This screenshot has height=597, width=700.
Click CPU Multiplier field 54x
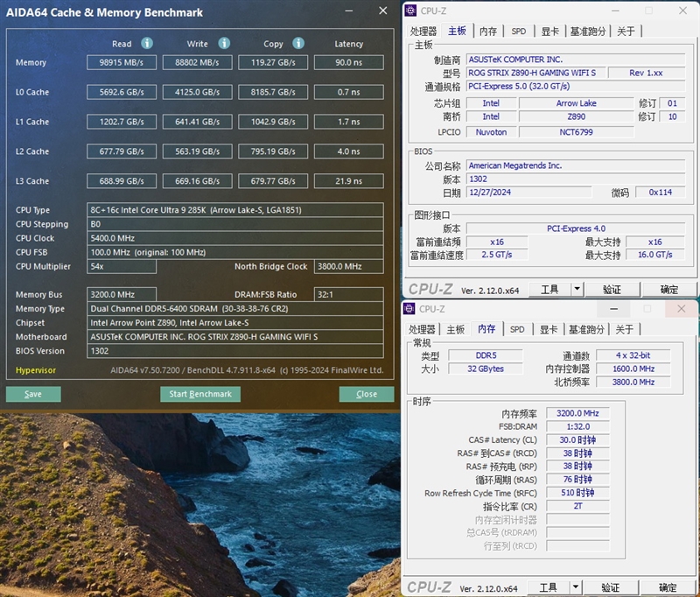click(x=122, y=266)
